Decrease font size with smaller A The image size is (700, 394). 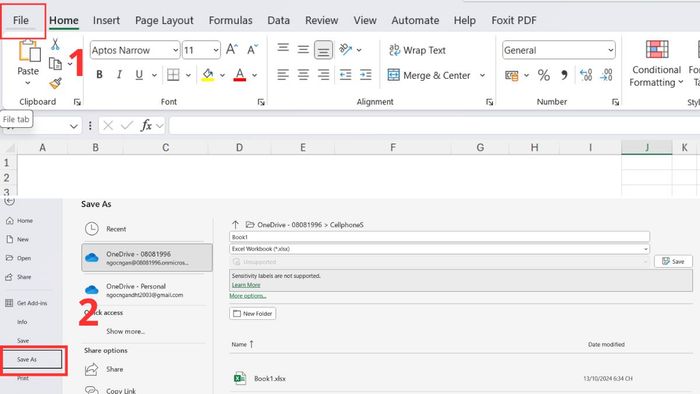click(252, 50)
